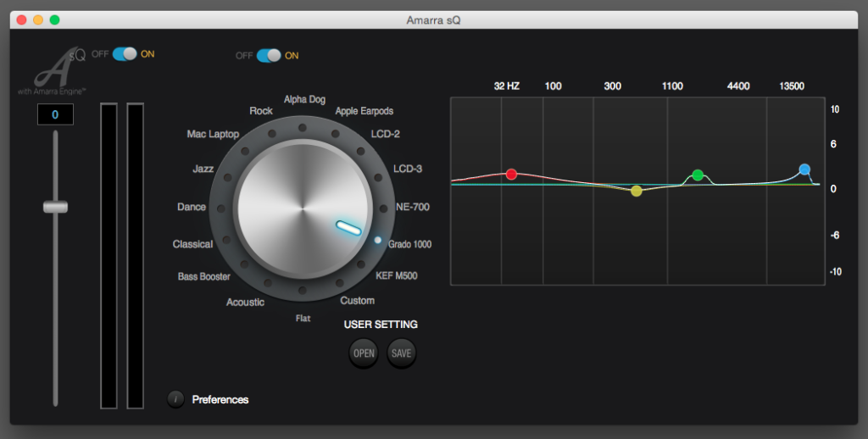Save the current user setting

pos(401,353)
